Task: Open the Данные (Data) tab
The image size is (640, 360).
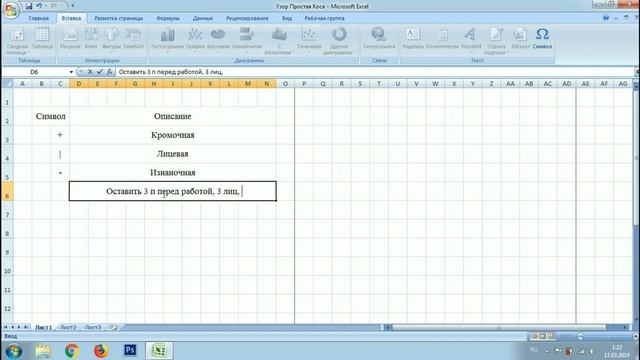Action: pos(203,18)
